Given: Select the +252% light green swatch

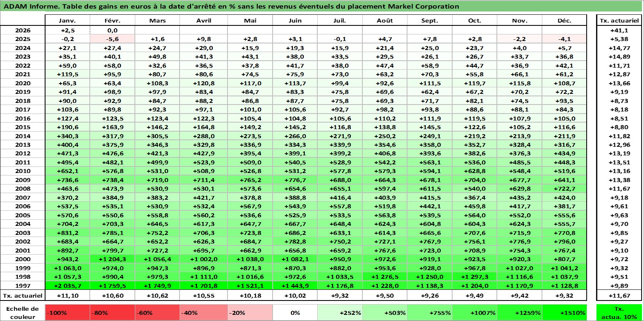Looking at the screenshot, I should [340, 313].
